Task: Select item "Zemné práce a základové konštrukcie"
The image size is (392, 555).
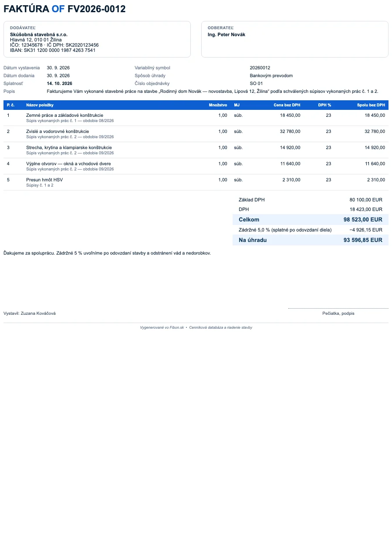Action: pyautogui.click(x=64, y=115)
